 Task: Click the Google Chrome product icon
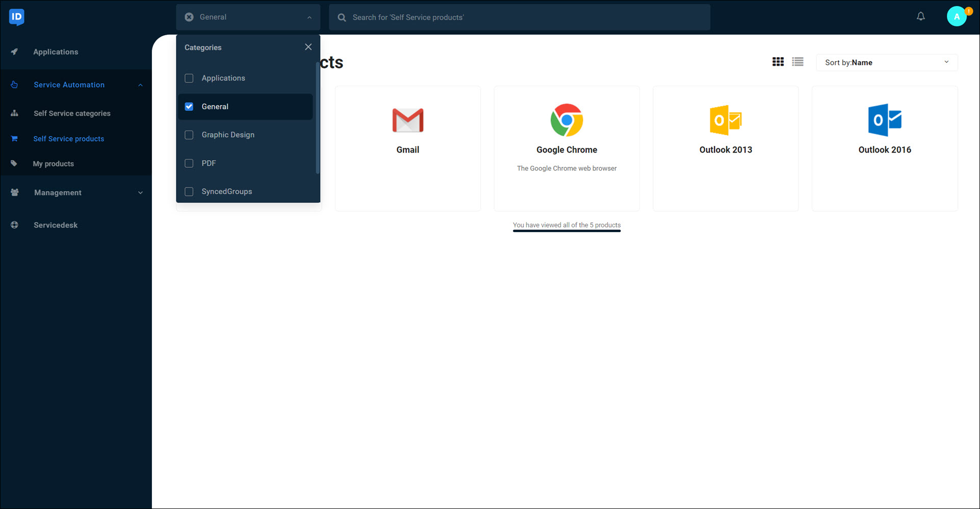click(566, 120)
